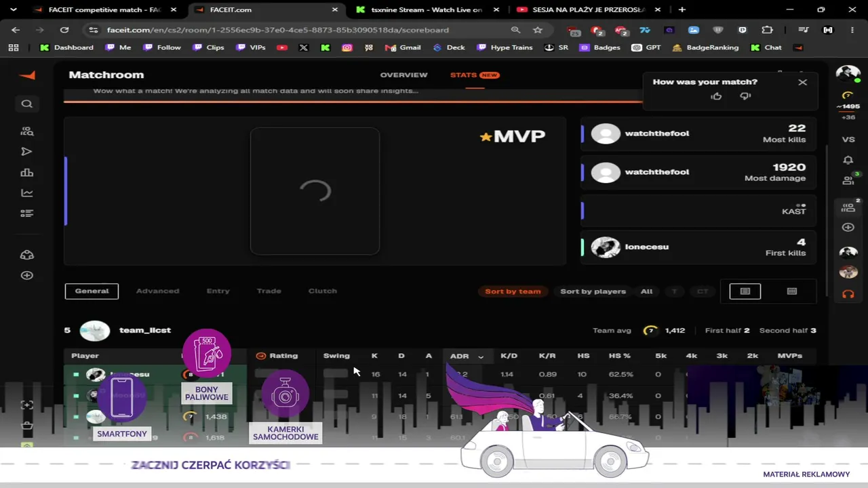Select the Advanced stats tab
868x488 pixels.
[x=157, y=291]
